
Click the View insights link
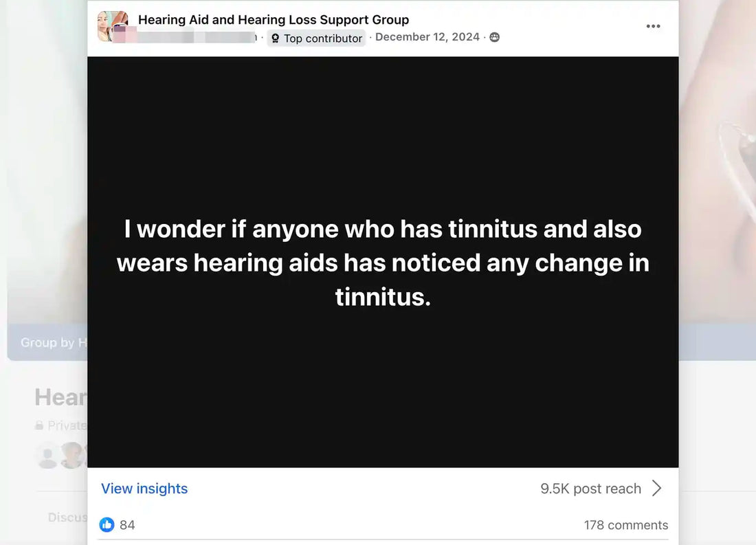[144, 489]
